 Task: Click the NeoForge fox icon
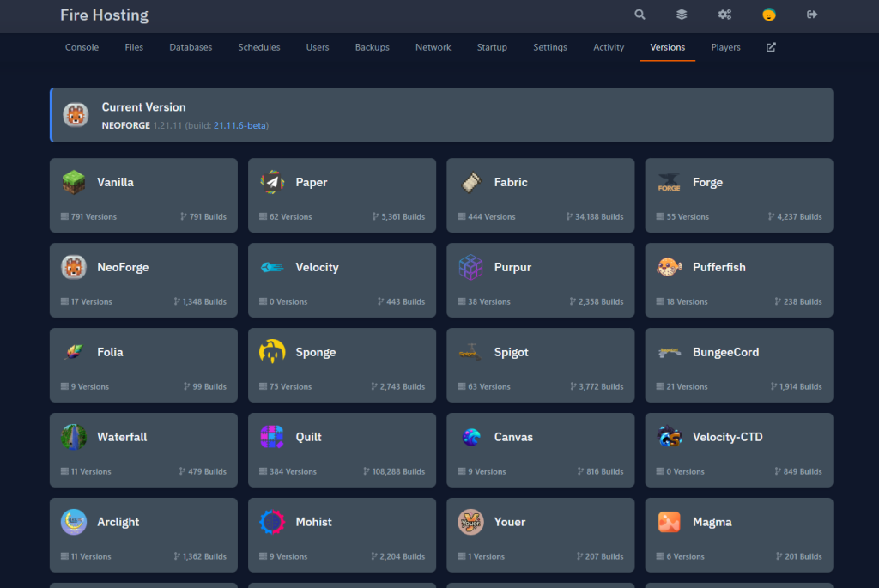[x=73, y=267]
